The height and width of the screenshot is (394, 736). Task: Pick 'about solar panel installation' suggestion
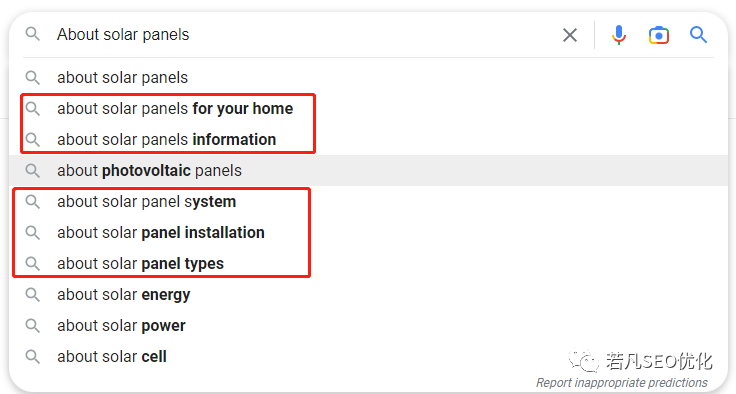(x=368, y=232)
